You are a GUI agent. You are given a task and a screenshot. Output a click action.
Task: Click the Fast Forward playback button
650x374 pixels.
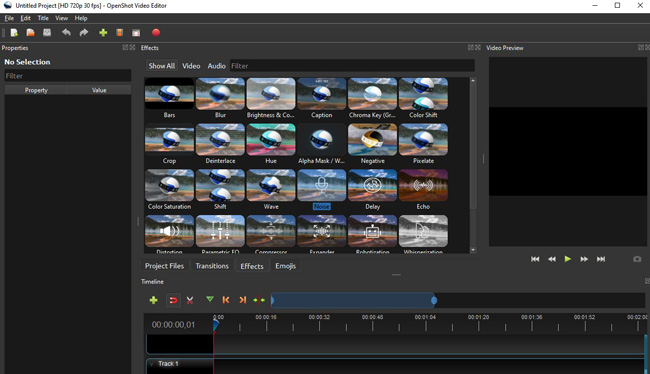[584, 259]
